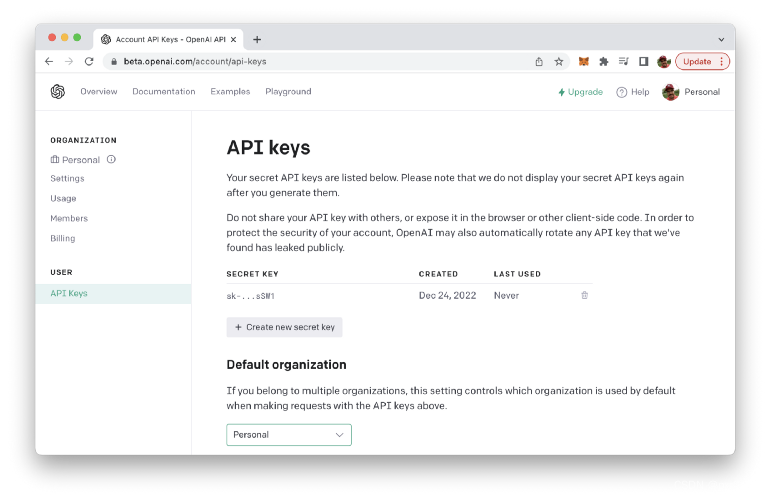Viewport: 770px width, 501px height.
Task: Click the Upgrade link
Action: pos(580,92)
